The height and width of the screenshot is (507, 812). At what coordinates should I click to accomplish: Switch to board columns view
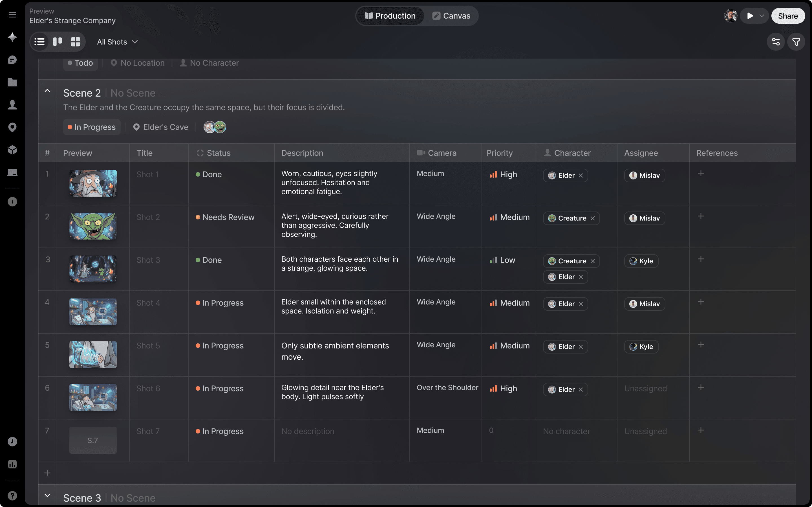[58, 42]
